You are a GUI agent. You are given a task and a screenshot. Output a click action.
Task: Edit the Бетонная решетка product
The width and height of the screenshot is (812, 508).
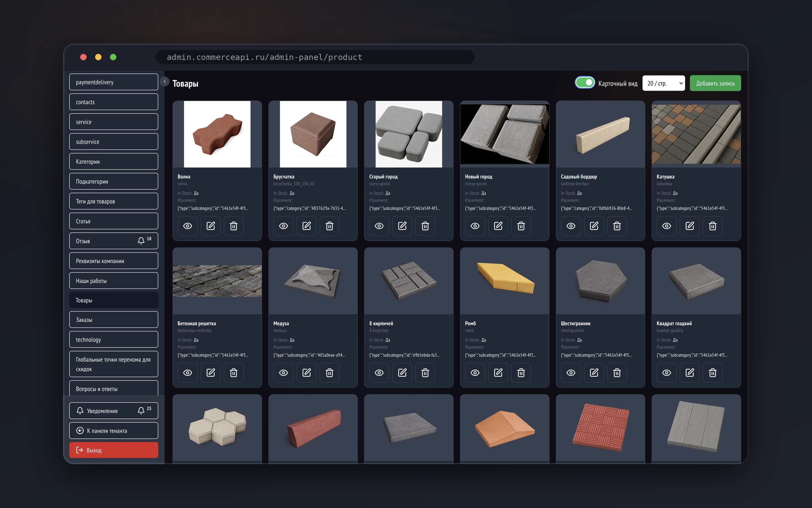pos(210,373)
